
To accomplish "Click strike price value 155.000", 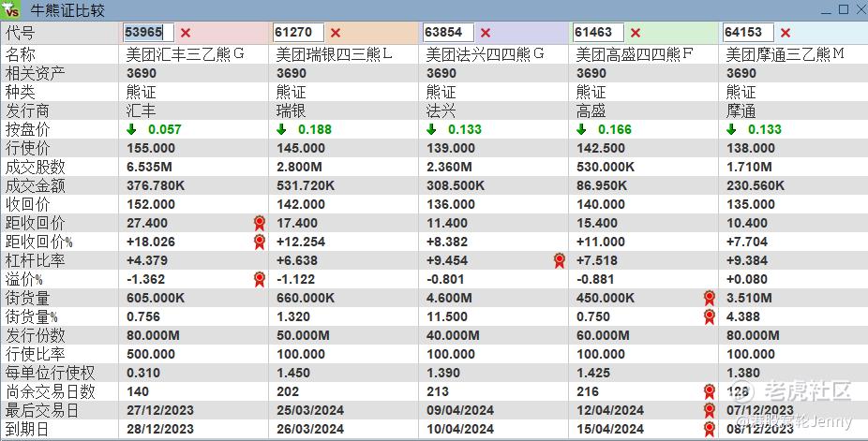I will [151, 148].
